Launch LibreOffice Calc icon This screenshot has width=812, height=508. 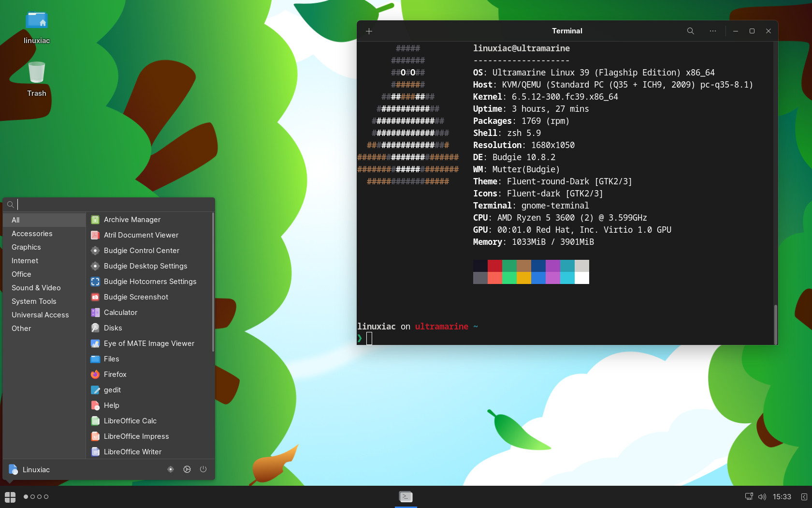[95, 421]
